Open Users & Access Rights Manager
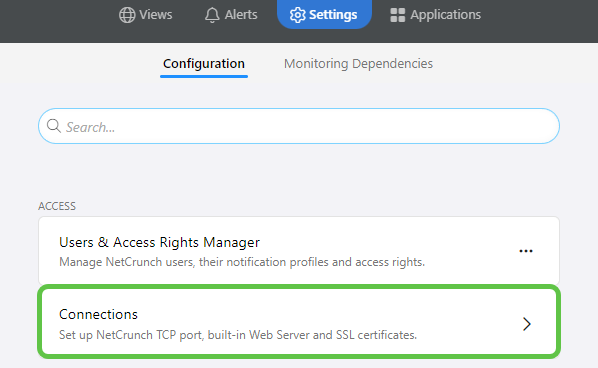Image resolution: width=598 pixels, height=368 pixels. [x=299, y=251]
